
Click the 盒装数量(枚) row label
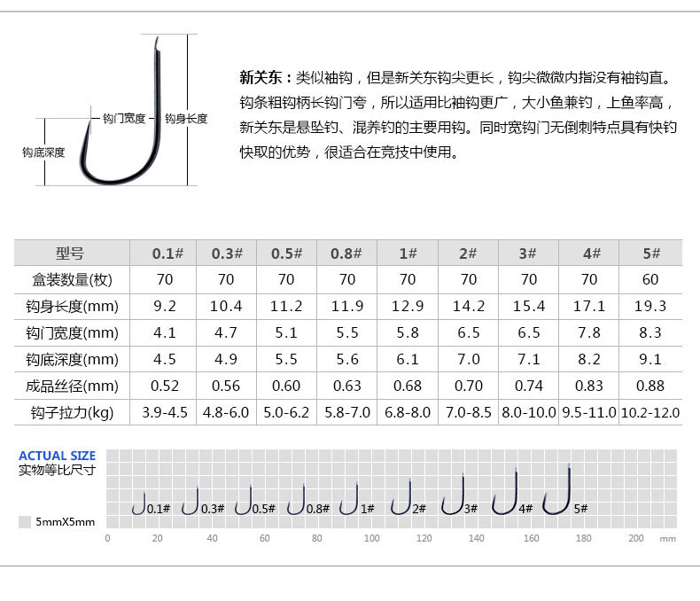coord(72,280)
